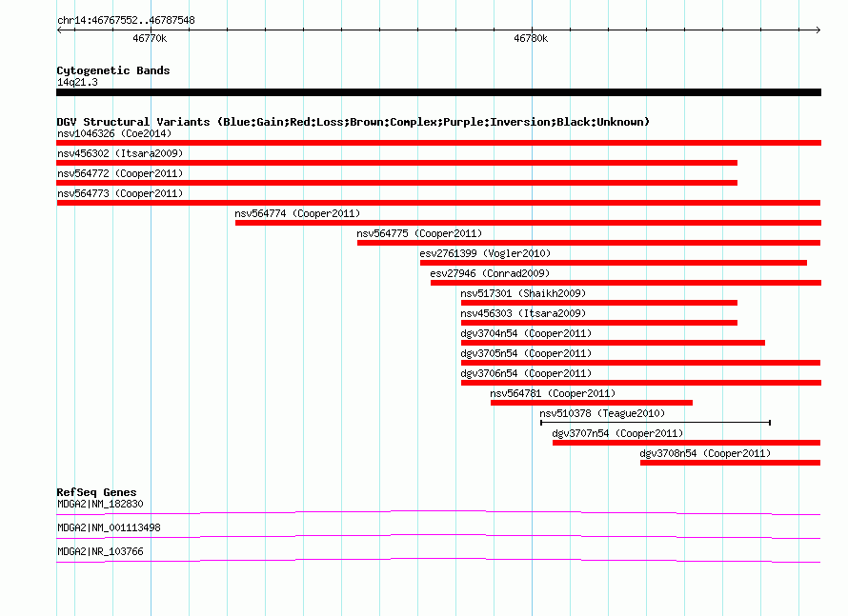Click the 46780k ruler tick label
The width and height of the screenshot is (848, 616).
(531, 38)
